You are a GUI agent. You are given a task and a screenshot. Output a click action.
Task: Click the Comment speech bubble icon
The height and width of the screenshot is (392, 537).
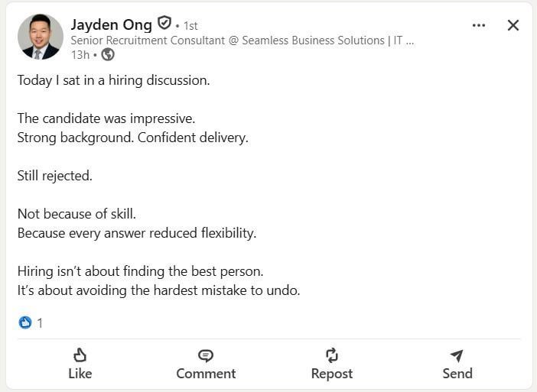point(206,355)
